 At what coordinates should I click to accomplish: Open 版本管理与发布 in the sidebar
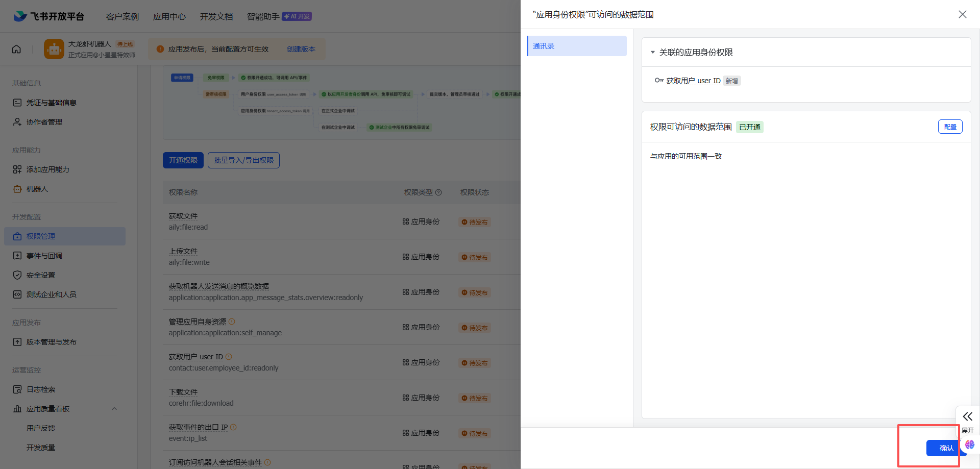pos(51,342)
